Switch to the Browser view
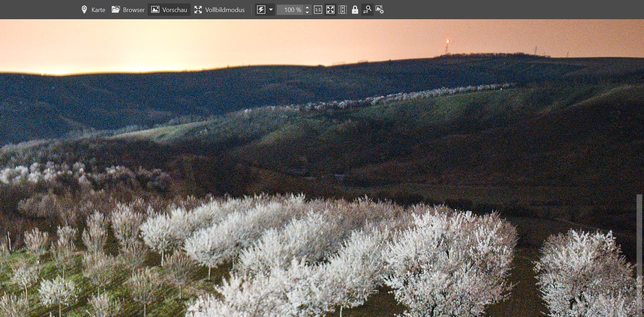This screenshot has width=644, height=317. coord(128,10)
